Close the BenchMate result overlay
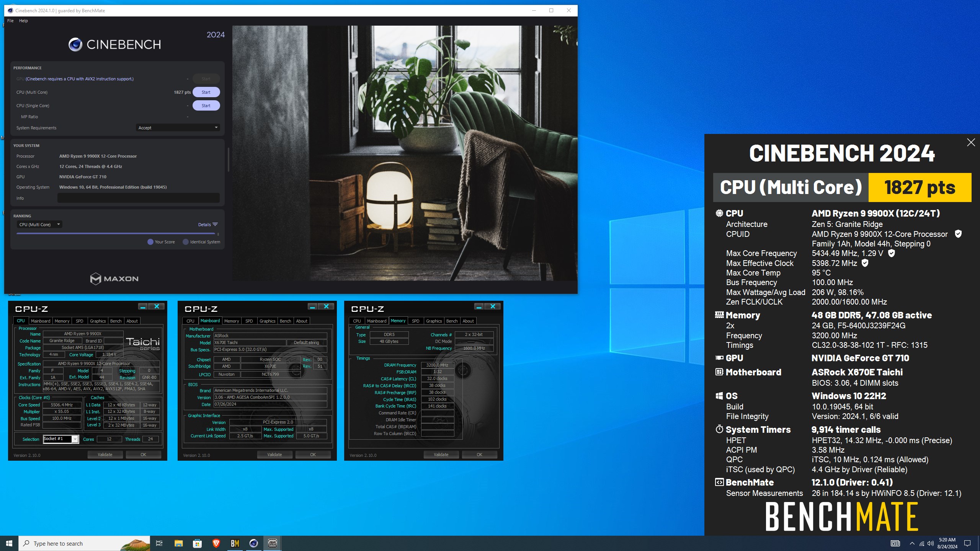The height and width of the screenshot is (551, 980). (x=971, y=142)
